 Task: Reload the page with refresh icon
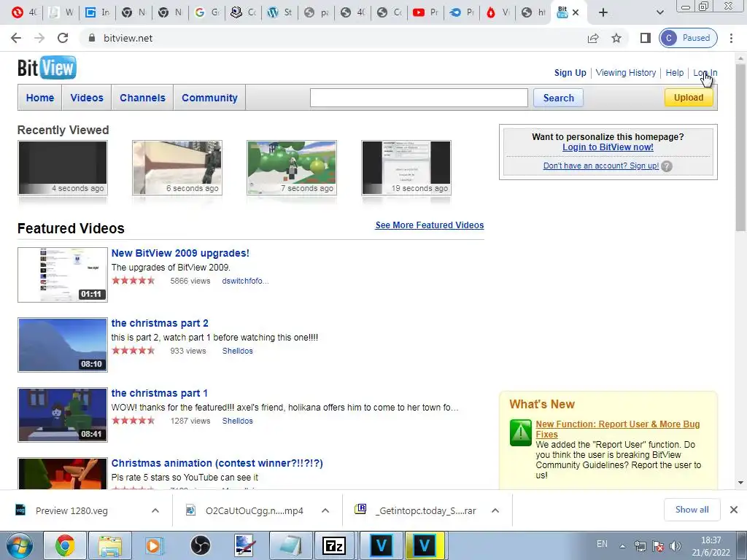coord(63,38)
